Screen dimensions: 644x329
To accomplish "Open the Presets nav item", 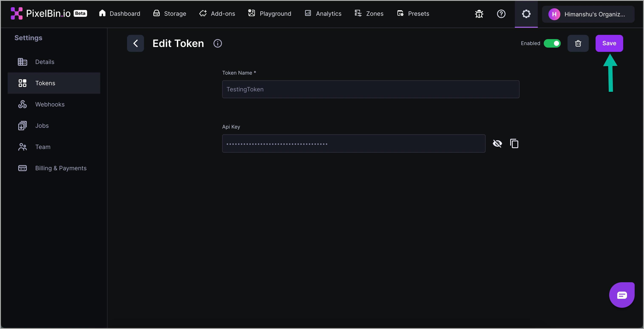I will (x=413, y=14).
